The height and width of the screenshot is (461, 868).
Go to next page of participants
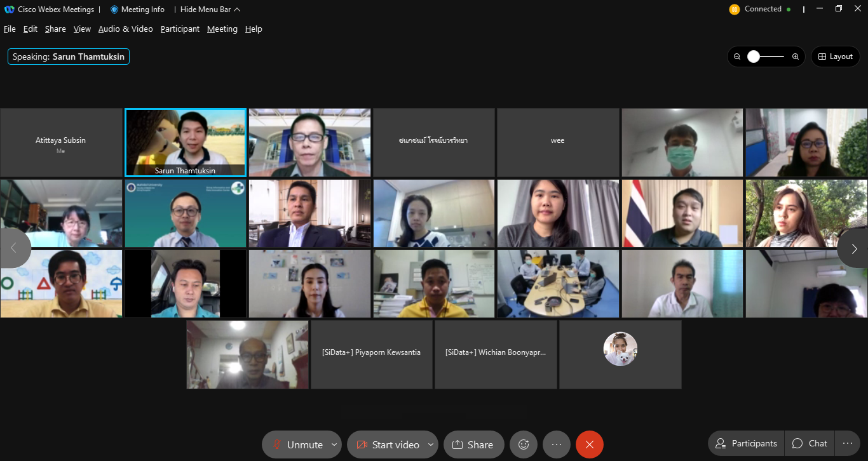[x=853, y=248]
